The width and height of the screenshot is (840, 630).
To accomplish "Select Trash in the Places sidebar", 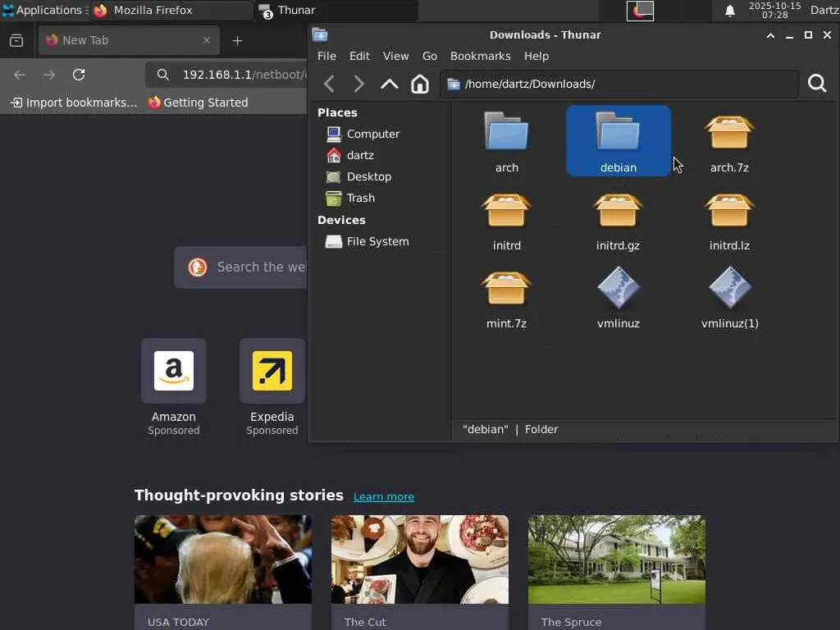I will pos(360,198).
